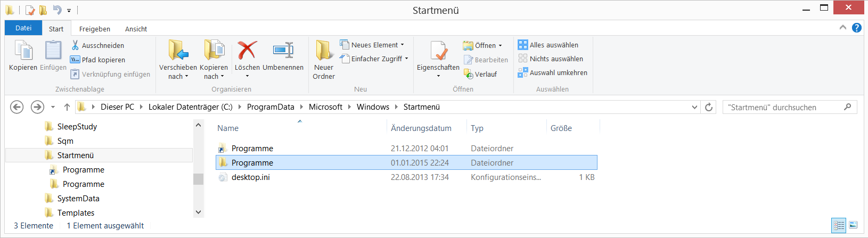Select SystemData folder in navigation tree
The width and height of the screenshot is (868, 238).
pyautogui.click(x=78, y=198)
